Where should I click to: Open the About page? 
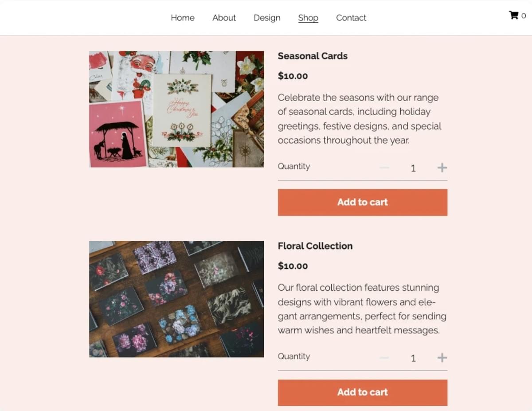[224, 18]
